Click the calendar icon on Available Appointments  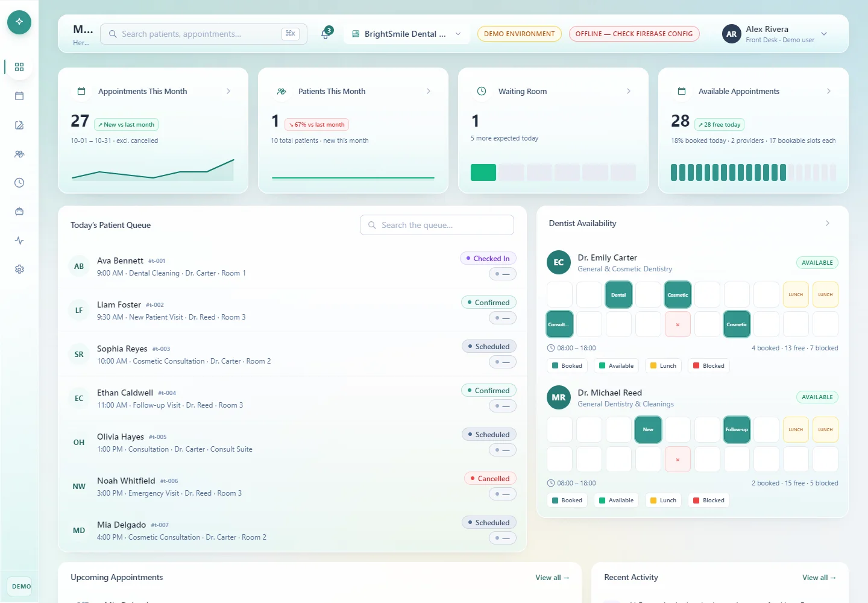coord(682,91)
